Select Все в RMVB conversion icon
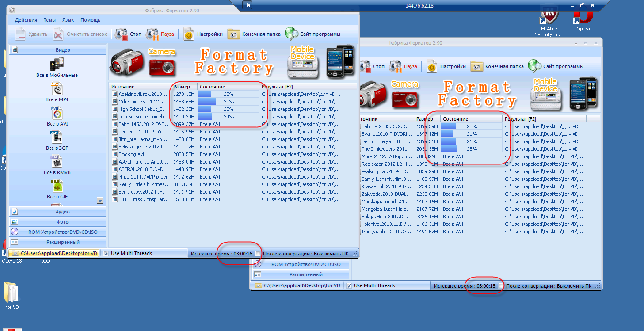 click(x=57, y=162)
